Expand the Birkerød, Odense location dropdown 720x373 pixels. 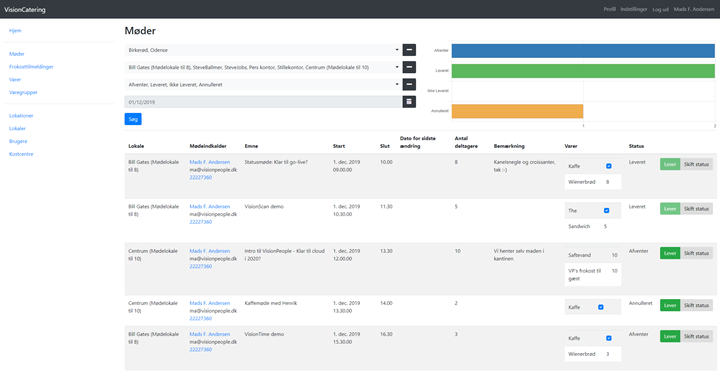click(263, 50)
